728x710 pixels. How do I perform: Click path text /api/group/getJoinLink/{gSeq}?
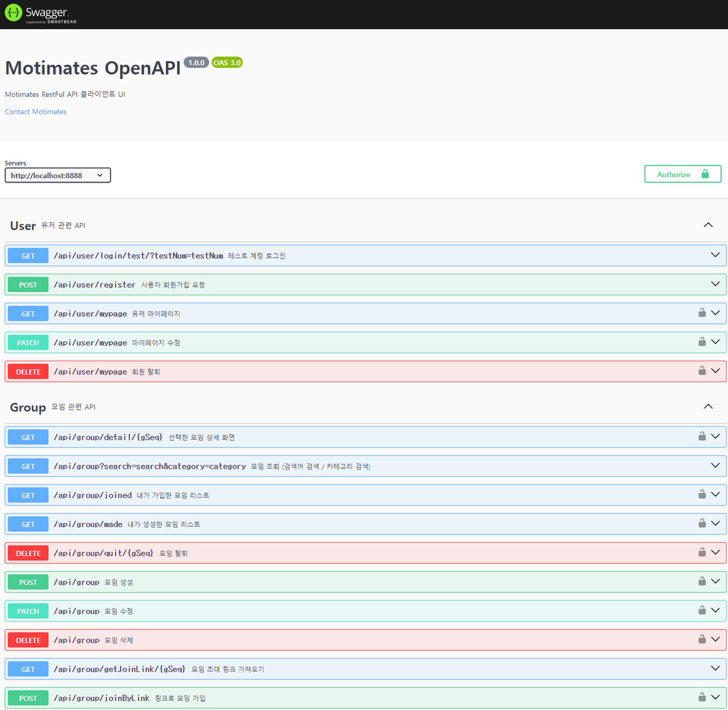[x=119, y=669]
